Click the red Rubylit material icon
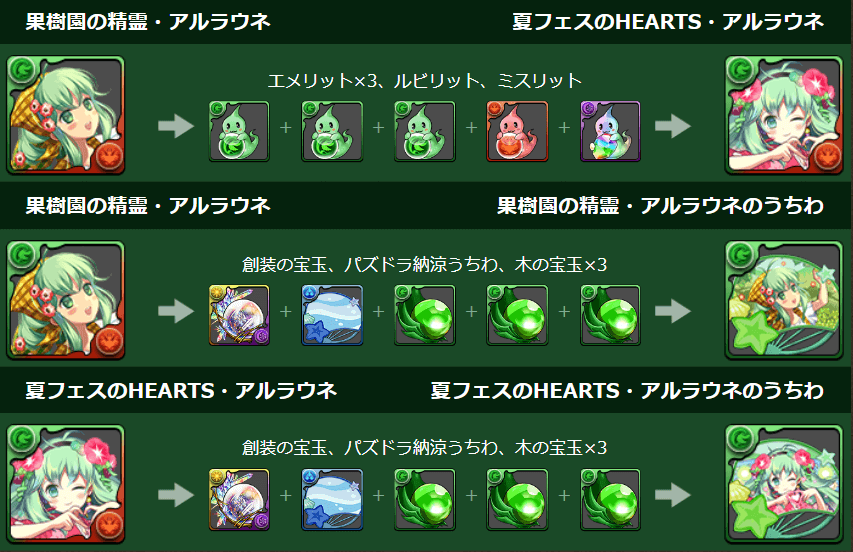Screen dimensions: 853x552 click(517, 131)
